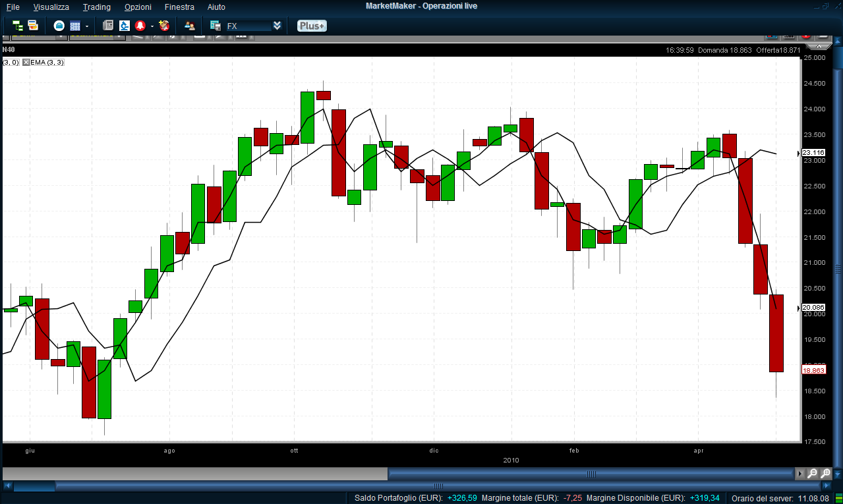Click the stacked windows toolbar icon
Image resolution: width=843 pixels, height=504 pixels.
33,26
